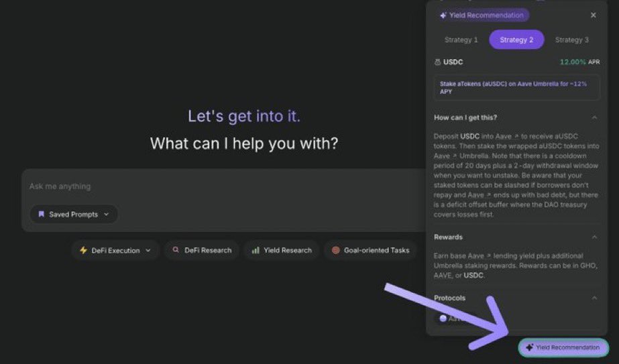Click the bar chart Yield Research icon
This screenshot has width=619, height=364.
pyautogui.click(x=256, y=250)
